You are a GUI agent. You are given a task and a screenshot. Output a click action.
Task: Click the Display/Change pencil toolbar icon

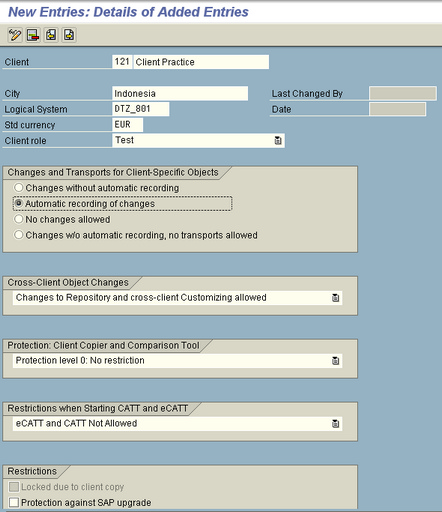tap(15, 35)
